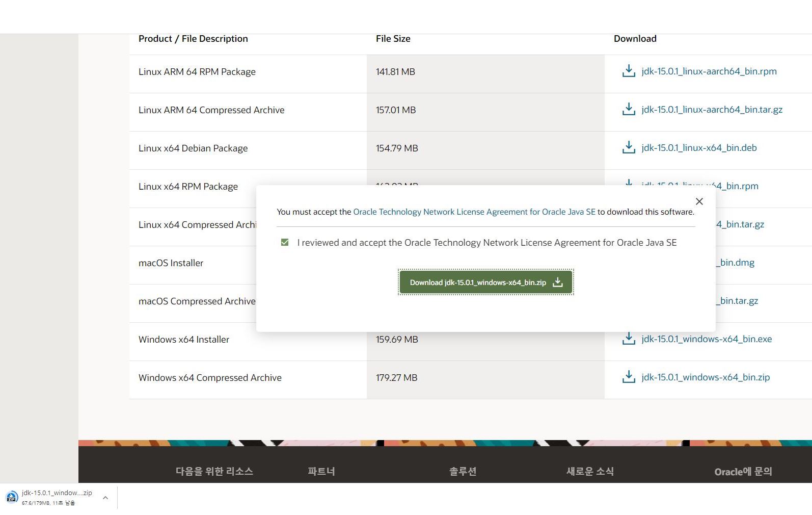Select file size '157.01 MB'
The image size is (812, 515).
(396, 110)
